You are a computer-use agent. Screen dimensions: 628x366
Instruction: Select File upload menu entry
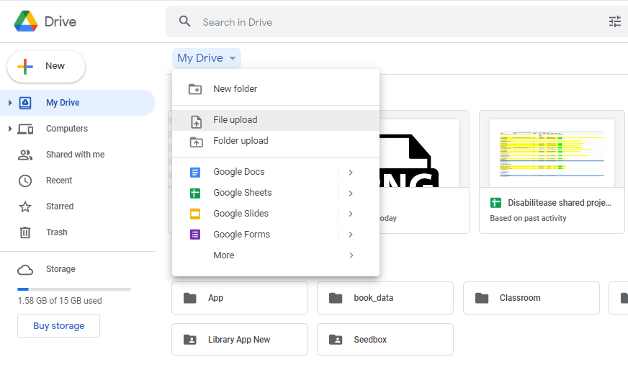point(276,120)
